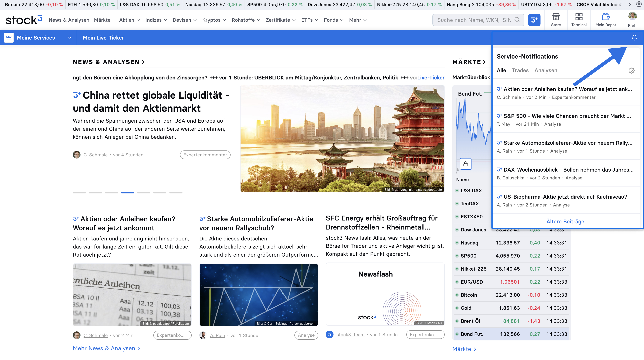Open the blue chart pattern thumbnail
Screen dimensions: 644x360
point(259,295)
